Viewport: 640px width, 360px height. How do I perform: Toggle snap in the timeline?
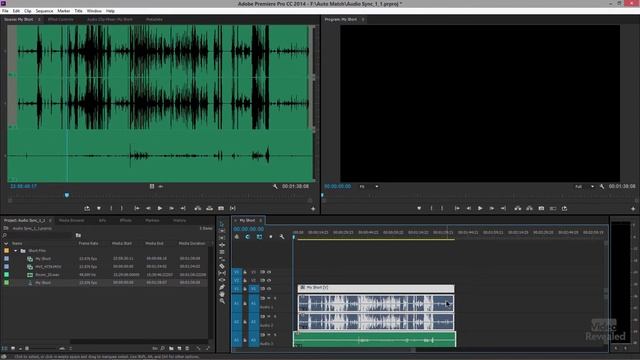pos(248,237)
